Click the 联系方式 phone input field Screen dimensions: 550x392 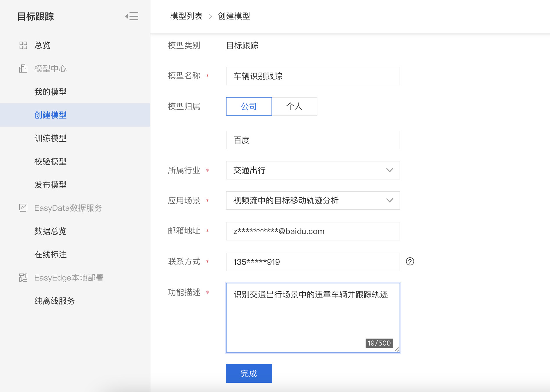click(313, 262)
